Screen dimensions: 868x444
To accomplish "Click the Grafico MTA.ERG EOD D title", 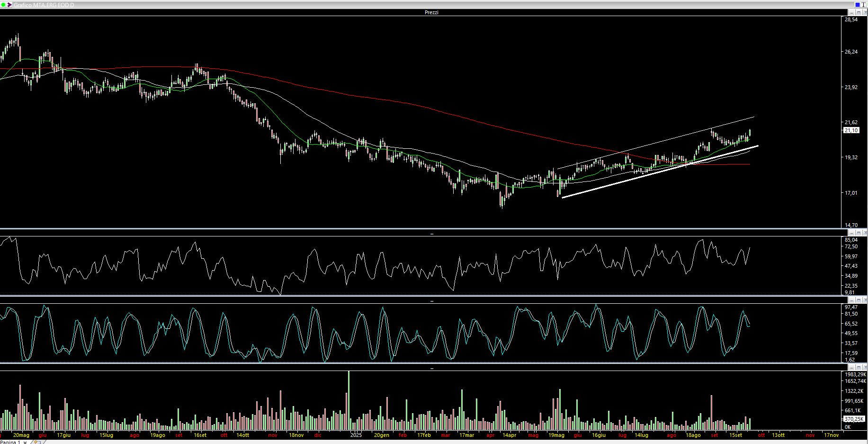I will point(44,5).
